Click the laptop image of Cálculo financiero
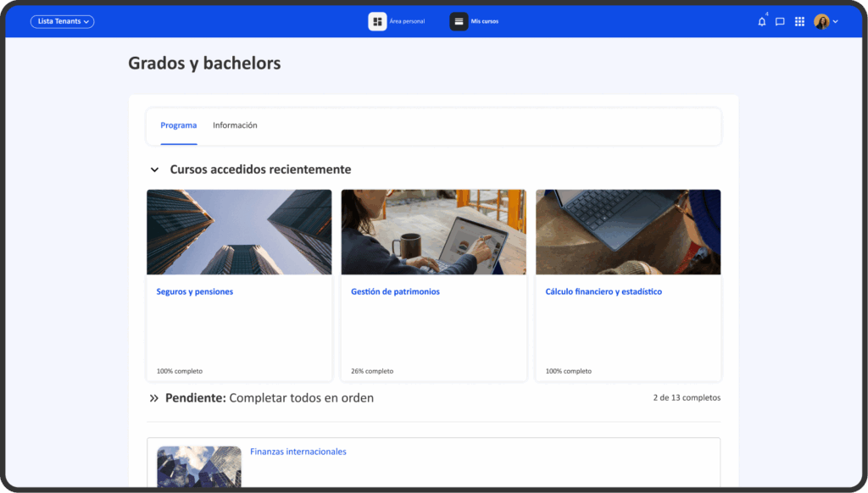 pos(628,232)
